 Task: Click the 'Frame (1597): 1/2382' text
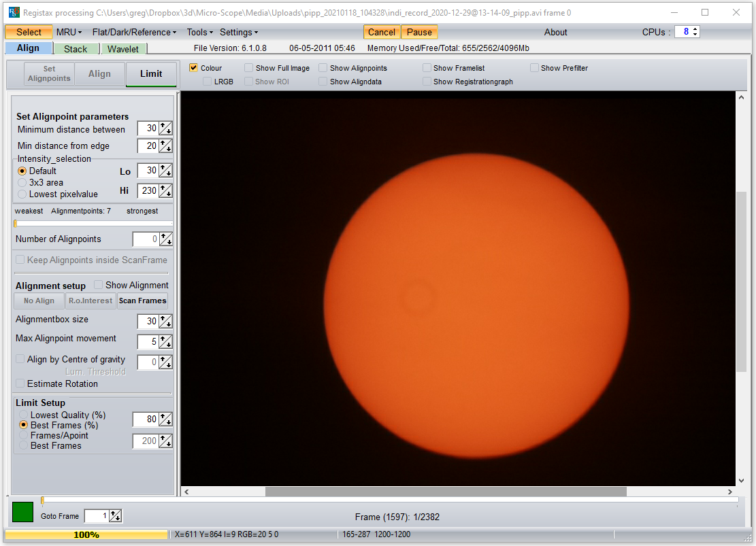point(397,517)
